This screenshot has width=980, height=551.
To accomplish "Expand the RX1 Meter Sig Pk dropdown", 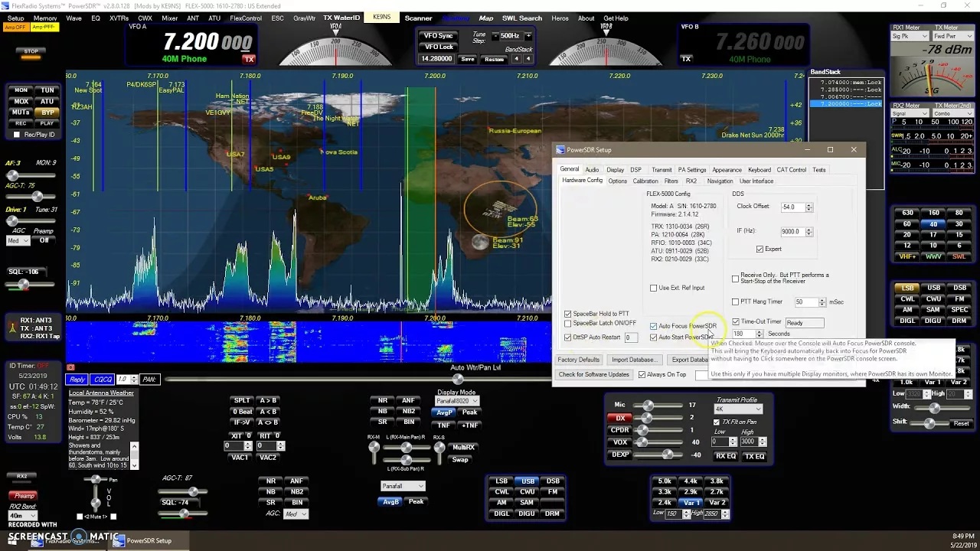I will pyautogui.click(x=909, y=36).
